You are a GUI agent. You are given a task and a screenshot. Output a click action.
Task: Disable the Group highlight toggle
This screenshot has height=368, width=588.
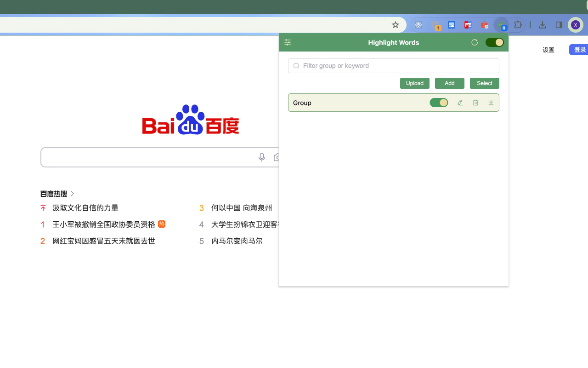(439, 103)
